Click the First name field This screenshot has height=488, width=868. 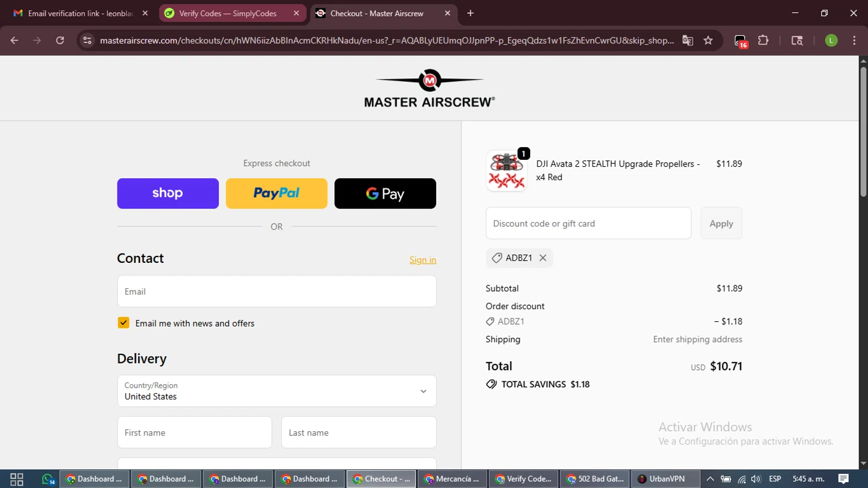(x=194, y=432)
